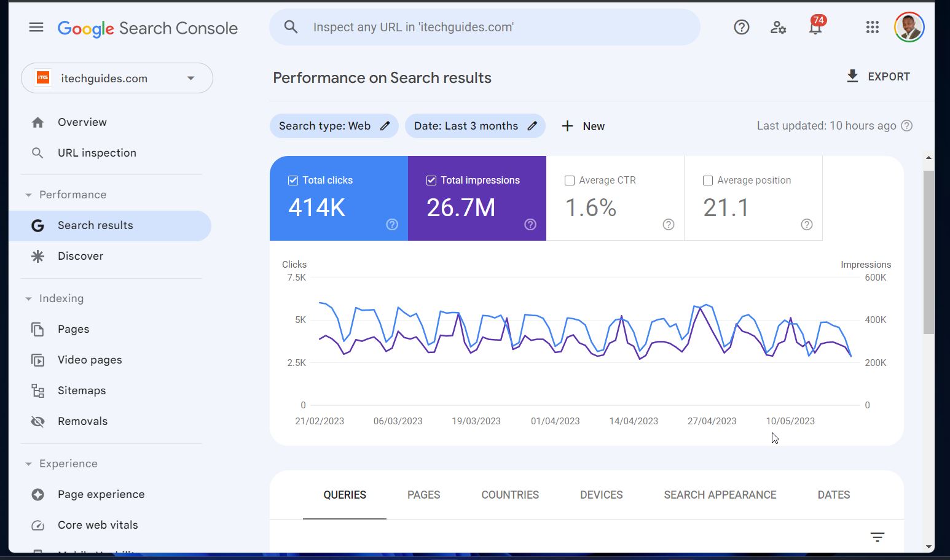The width and height of the screenshot is (950, 560).
Task: Switch to the COUNTRIES tab
Action: coord(510,495)
